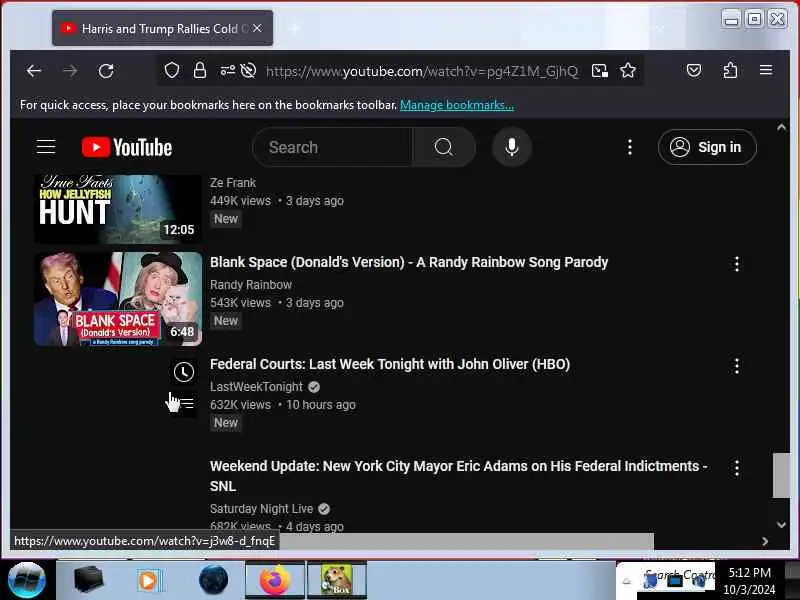Launch Firefox from the taskbar
The width and height of the screenshot is (800, 600).
coord(274,580)
